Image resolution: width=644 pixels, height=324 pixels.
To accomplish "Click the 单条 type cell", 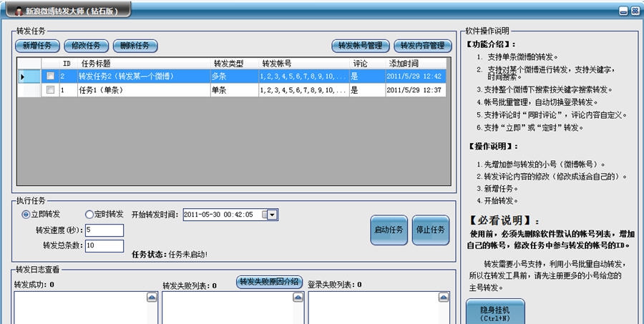I will point(235,90).
